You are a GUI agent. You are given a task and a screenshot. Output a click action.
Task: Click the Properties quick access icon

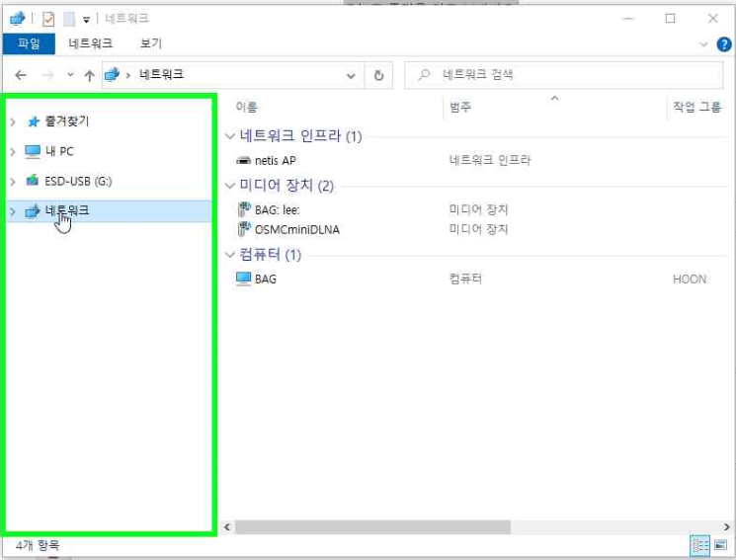coord(48,19)
